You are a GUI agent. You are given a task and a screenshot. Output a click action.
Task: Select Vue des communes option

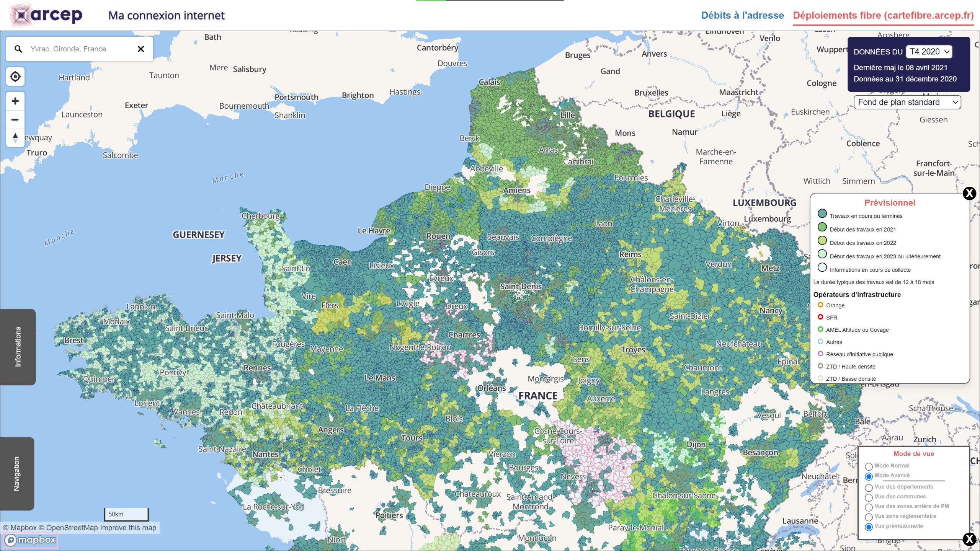[x=869, y=497]
